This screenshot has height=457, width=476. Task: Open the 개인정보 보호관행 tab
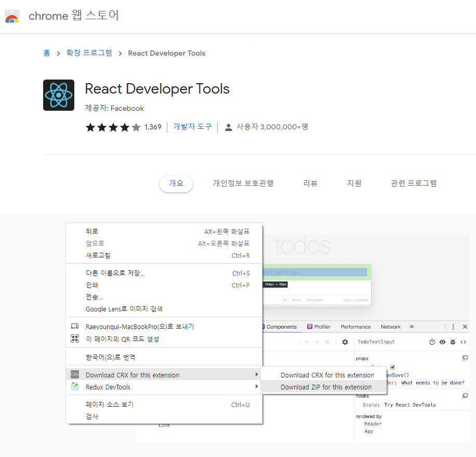243,184
